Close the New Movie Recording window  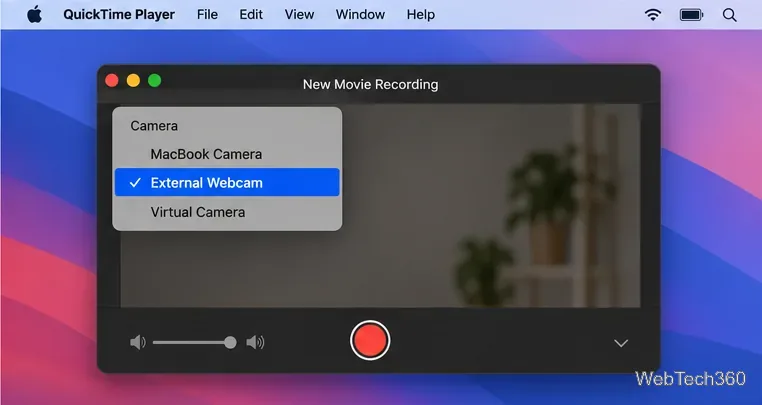112,80
